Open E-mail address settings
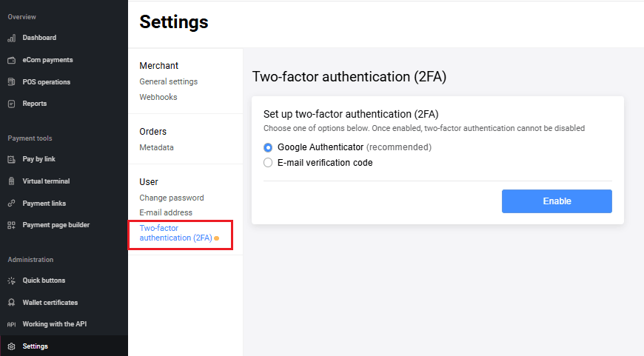 click(x=165, y=212)
